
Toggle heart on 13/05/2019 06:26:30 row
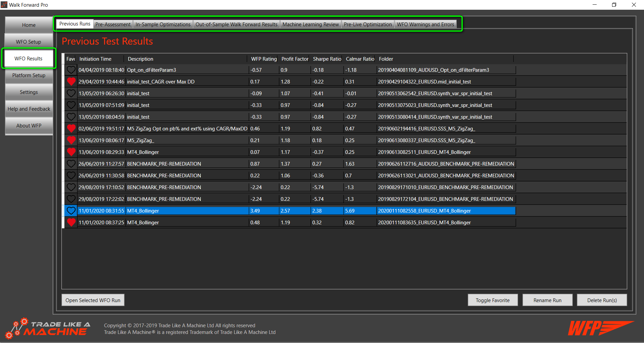71,94
